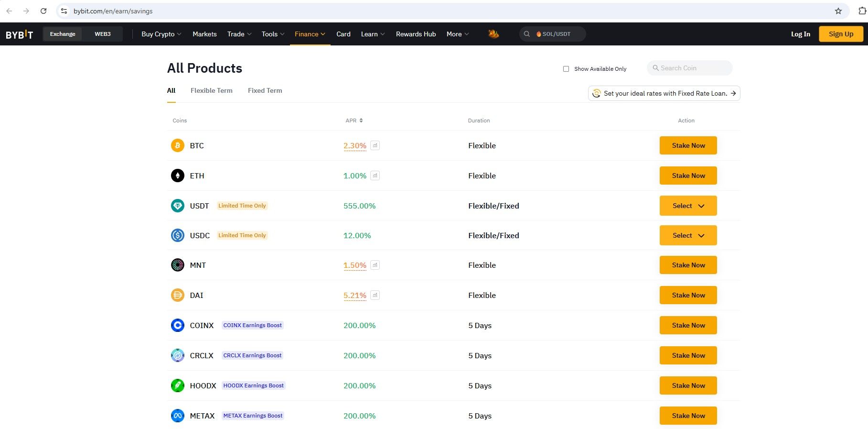Expand the Buy Crypto menu
The width and height of the screenshot is (868, 429).
[161, 34]
